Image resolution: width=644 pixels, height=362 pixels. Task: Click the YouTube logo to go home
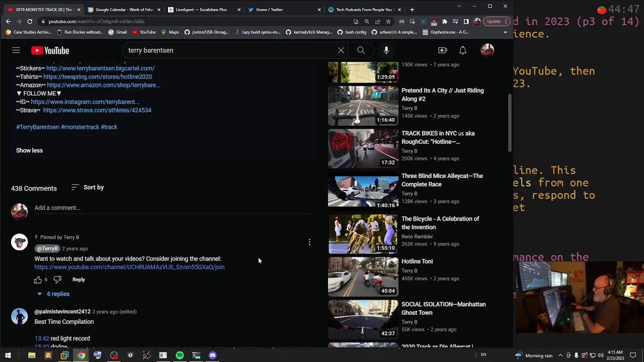coord(50,50)
